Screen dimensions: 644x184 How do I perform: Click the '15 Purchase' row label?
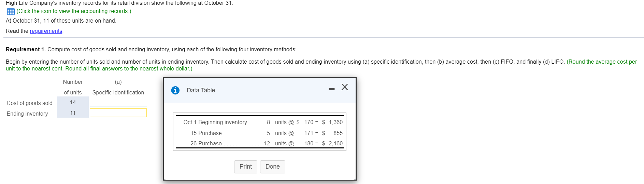tap(206, 133)
